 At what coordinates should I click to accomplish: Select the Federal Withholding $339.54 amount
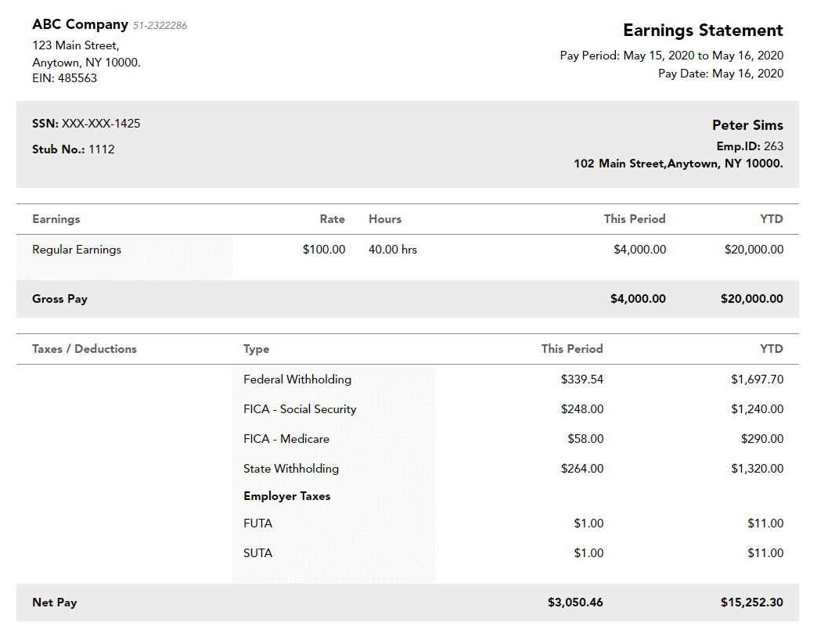(581, 380)
